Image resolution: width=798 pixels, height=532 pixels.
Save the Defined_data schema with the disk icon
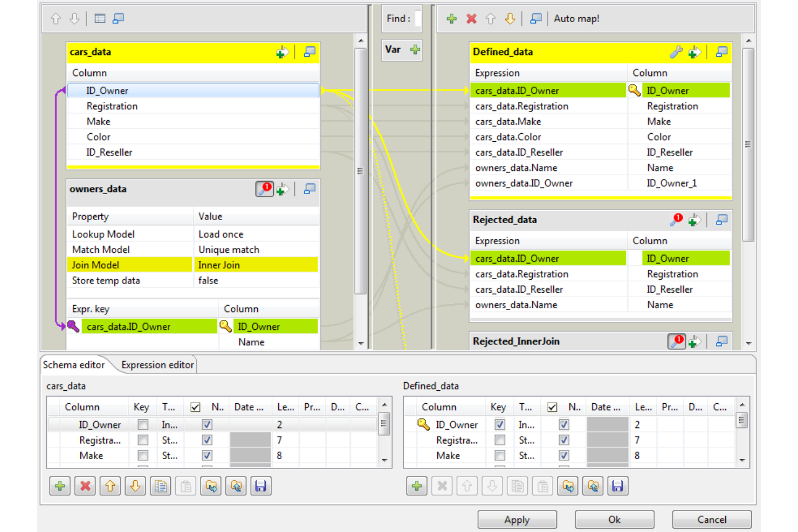pyautogui.click(x=618, y=486)
